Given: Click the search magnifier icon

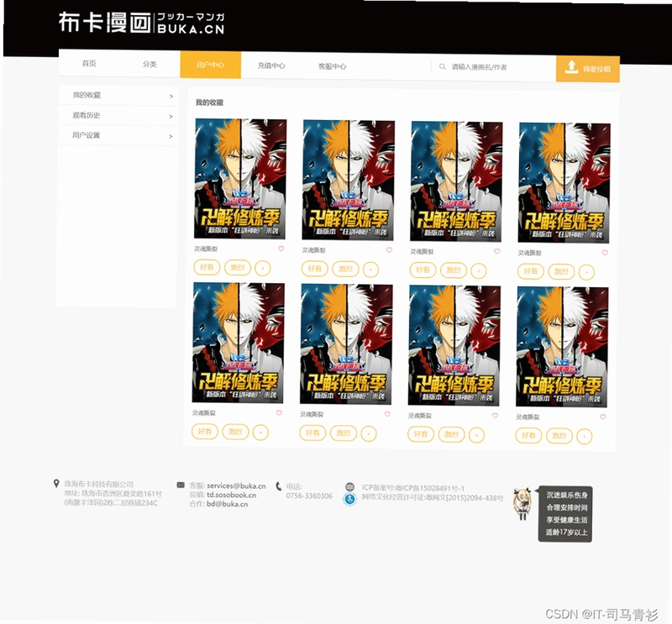Looking at the screenshot, I should tap(443, 67).
